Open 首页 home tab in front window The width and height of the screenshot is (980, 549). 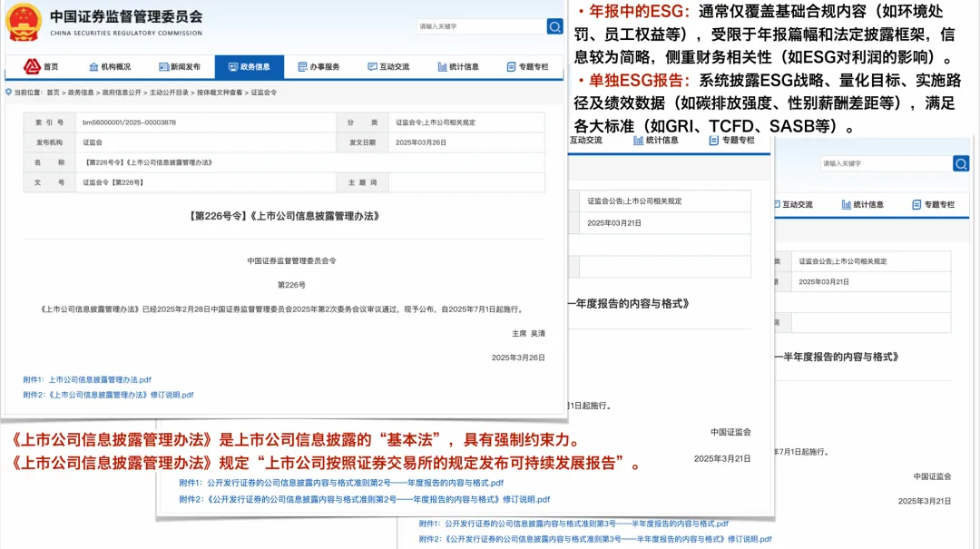(x=41, y=67)
